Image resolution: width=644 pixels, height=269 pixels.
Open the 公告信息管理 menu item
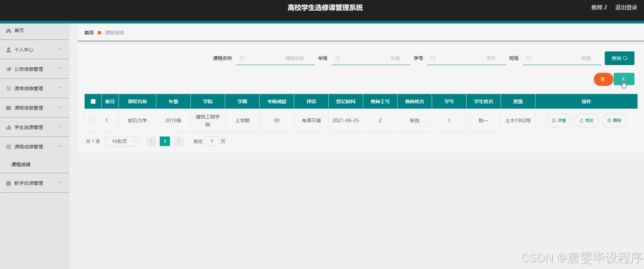click(x=34, y=69)
